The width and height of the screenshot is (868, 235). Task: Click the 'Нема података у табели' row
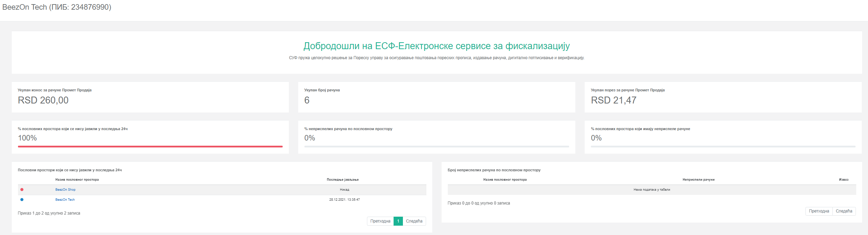point(652,190)
